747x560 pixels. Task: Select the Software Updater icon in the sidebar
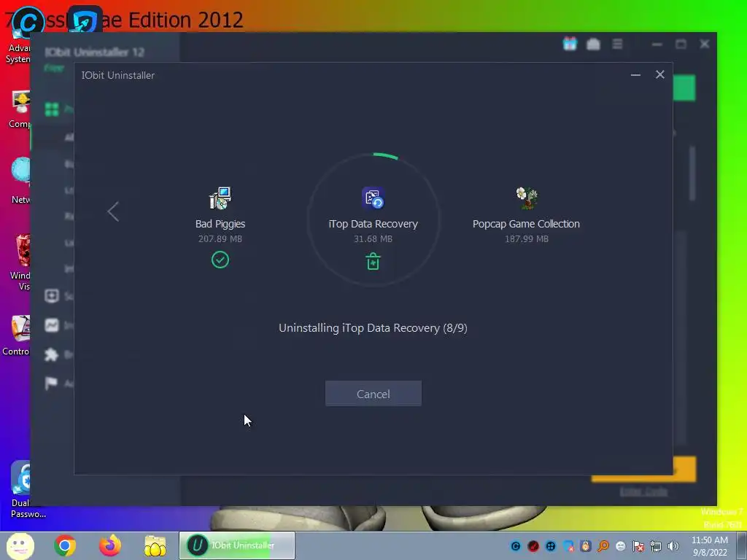click(x=52, y=296)
